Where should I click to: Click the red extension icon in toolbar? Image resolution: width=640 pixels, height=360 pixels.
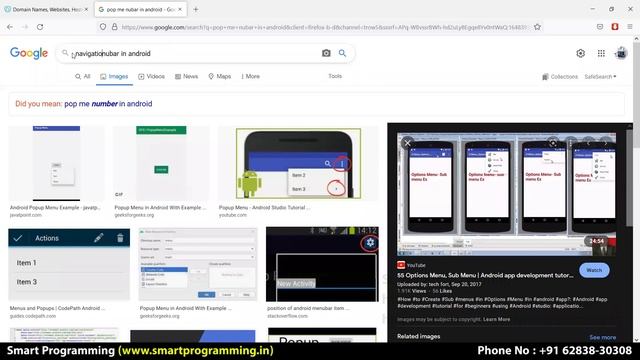615,27
